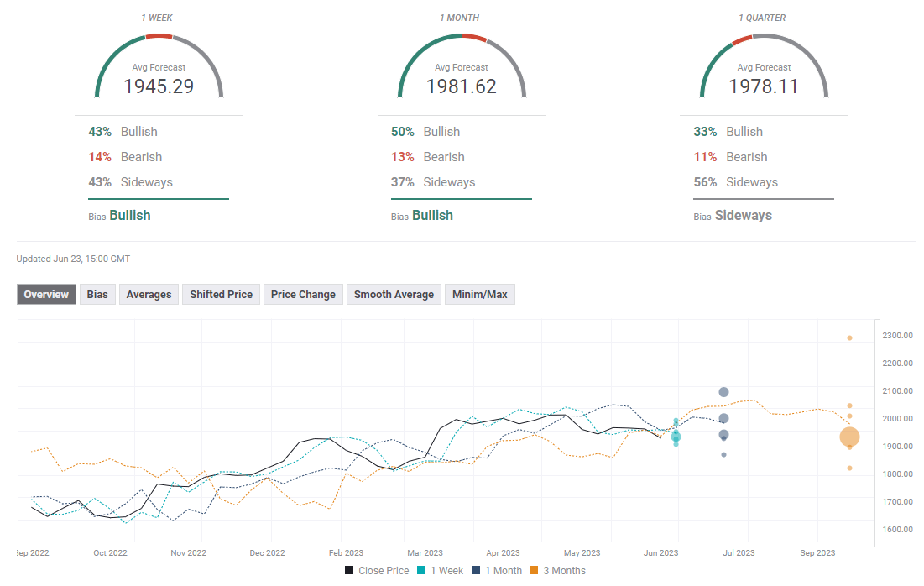The width and height of the screenshot is (924, 586).
Task: Click the 1 Month forecast gauge
Action: 461,69
